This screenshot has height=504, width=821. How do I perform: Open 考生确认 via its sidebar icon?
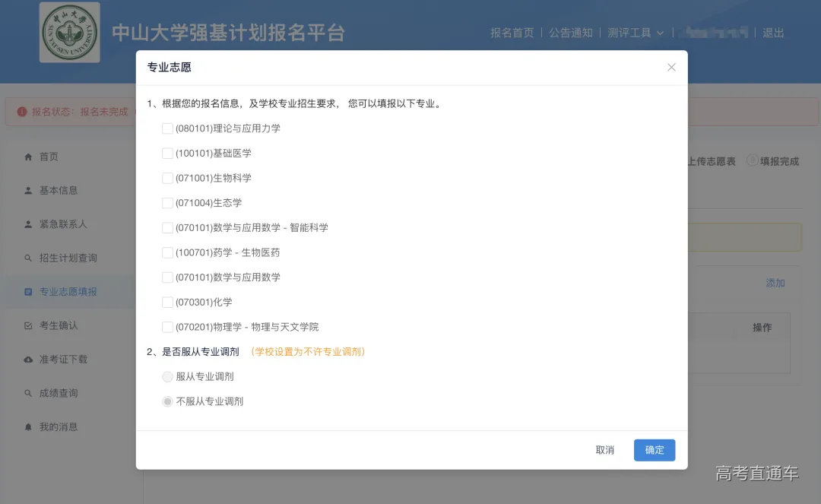pos(30,325)
